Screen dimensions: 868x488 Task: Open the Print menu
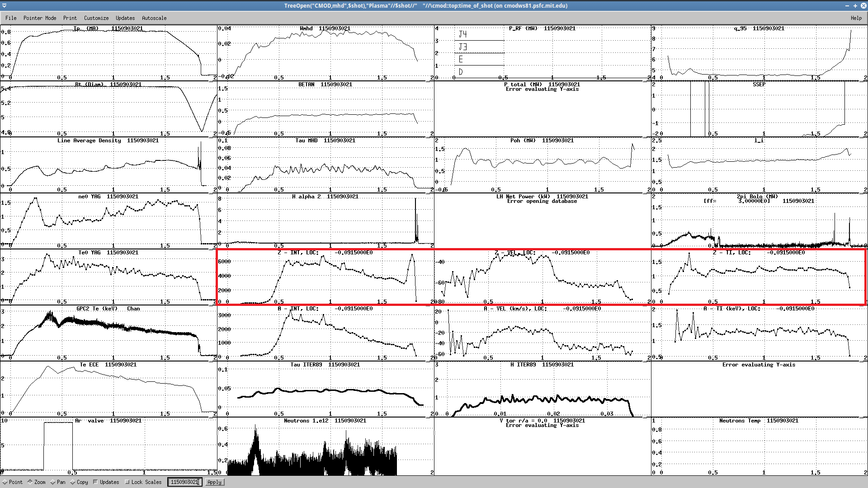point(70,18)
